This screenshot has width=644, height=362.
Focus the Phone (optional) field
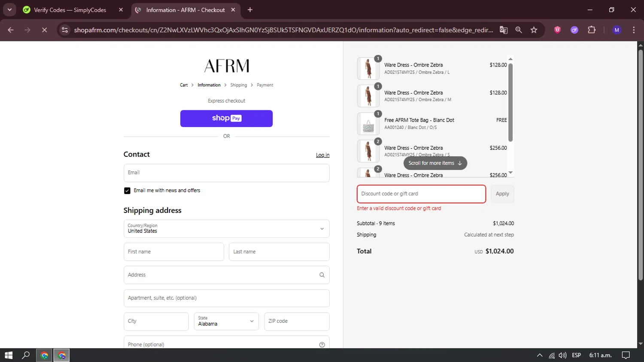tap(227, 342)
